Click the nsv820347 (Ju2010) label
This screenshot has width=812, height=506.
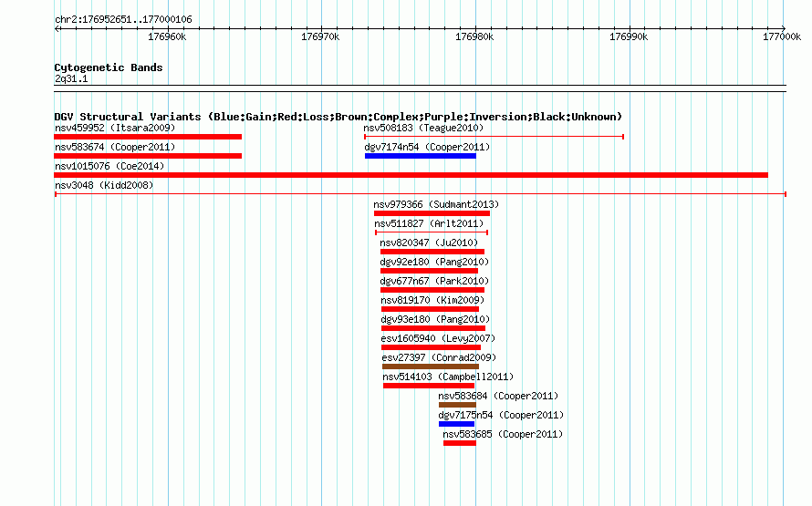pyautogui.click(x=429, y=243)
